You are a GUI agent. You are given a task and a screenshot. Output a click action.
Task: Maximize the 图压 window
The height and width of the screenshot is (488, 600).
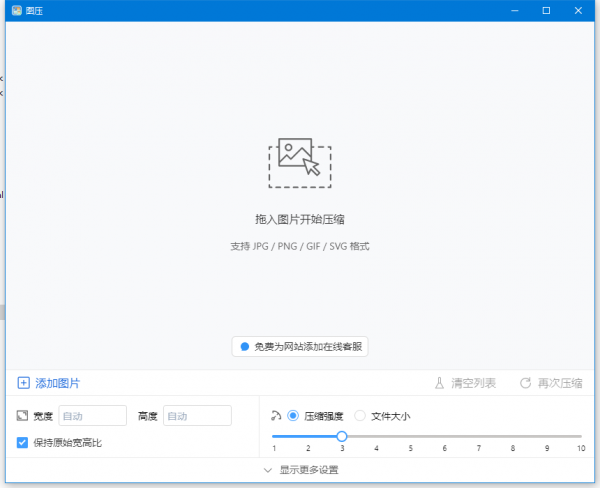(546, 10)
